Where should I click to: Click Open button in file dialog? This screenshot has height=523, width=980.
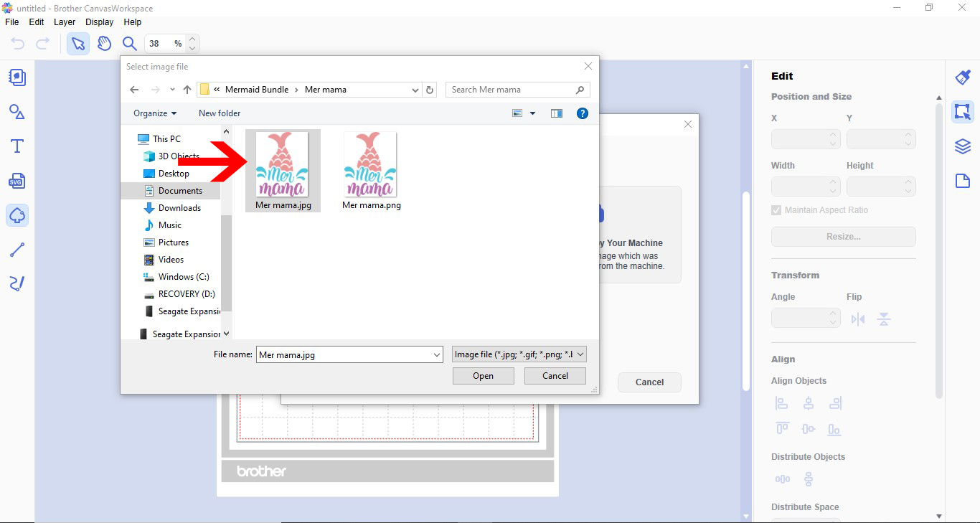point(484,376)
